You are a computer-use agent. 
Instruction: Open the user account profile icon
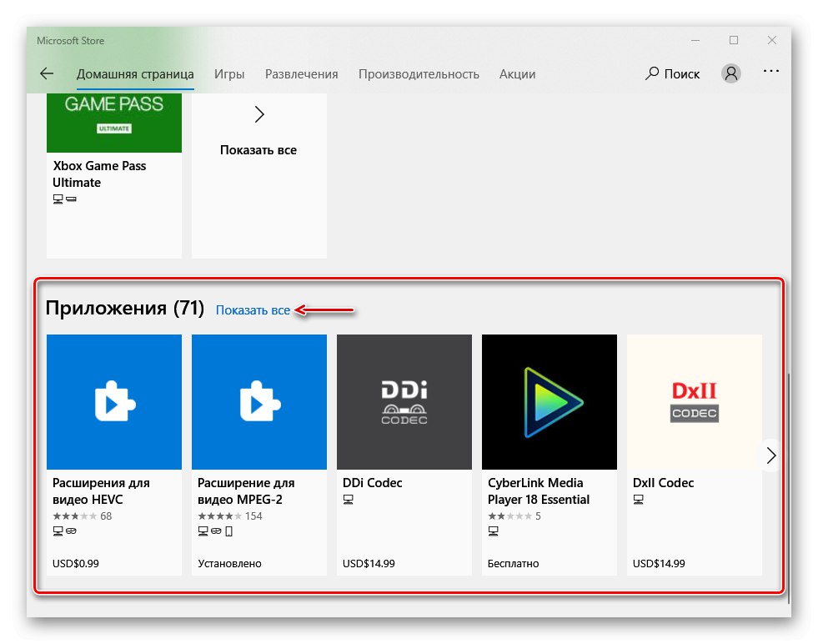click(x=731, y=73)
